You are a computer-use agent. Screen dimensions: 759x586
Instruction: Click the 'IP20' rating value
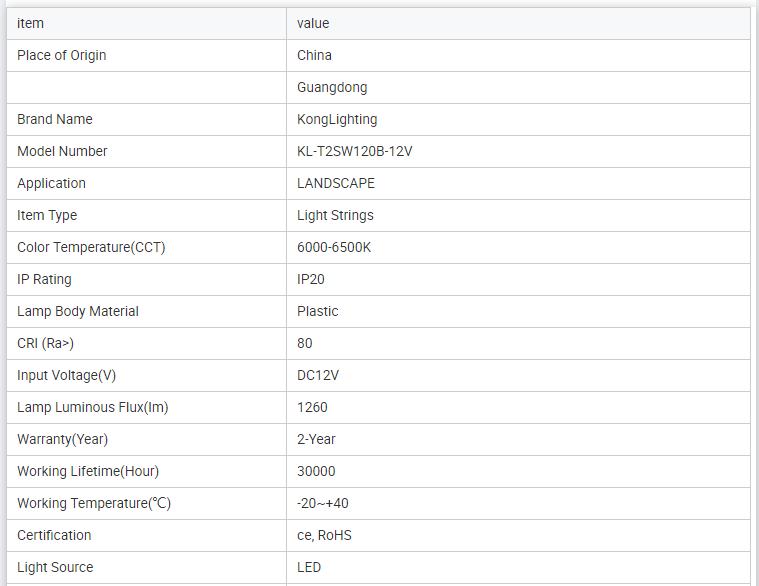click(x=311, y=279)
